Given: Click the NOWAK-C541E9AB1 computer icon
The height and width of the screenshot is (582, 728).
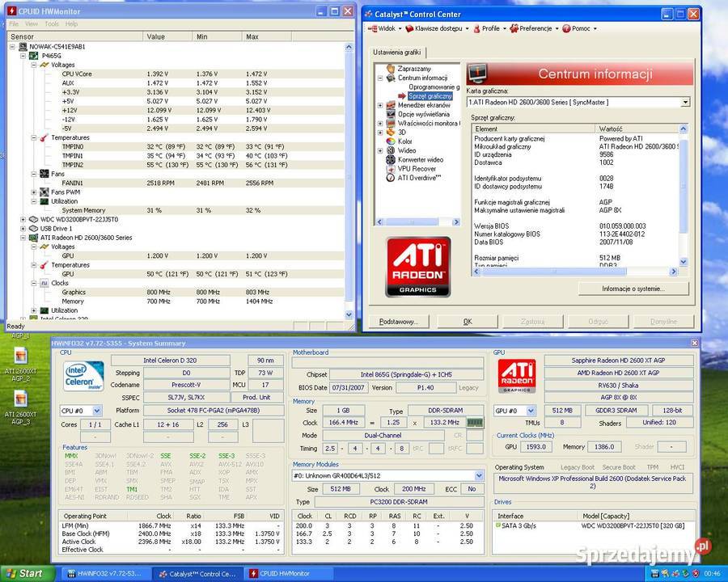Looking at the screenshot, I should pyautogui.click(x=23, y=46).
